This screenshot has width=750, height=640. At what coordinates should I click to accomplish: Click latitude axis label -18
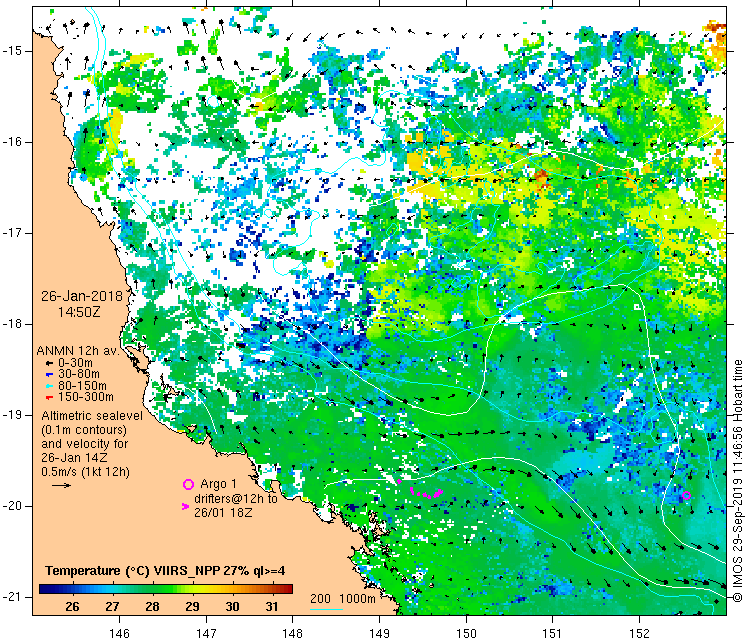coord(11,324)
